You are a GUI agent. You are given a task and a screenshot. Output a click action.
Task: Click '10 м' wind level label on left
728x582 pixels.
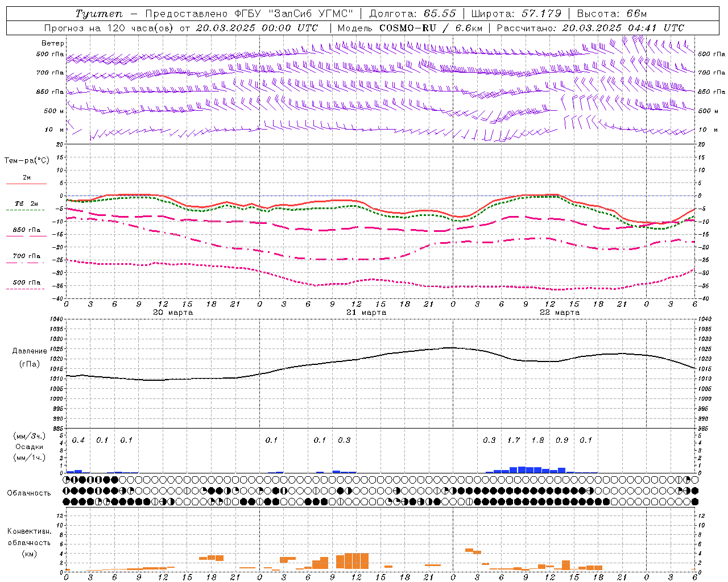point(55,130)
